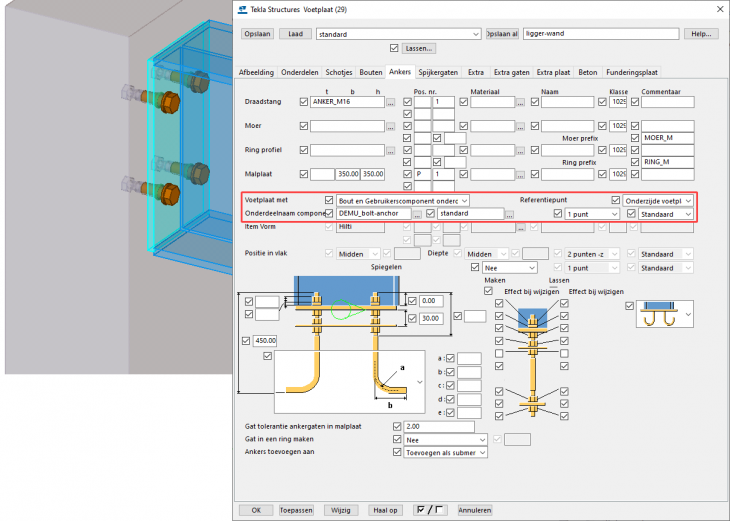The image size is (730, 521).
Task: Click the Draadstang profile browse button
Action: tap(391, 102)
